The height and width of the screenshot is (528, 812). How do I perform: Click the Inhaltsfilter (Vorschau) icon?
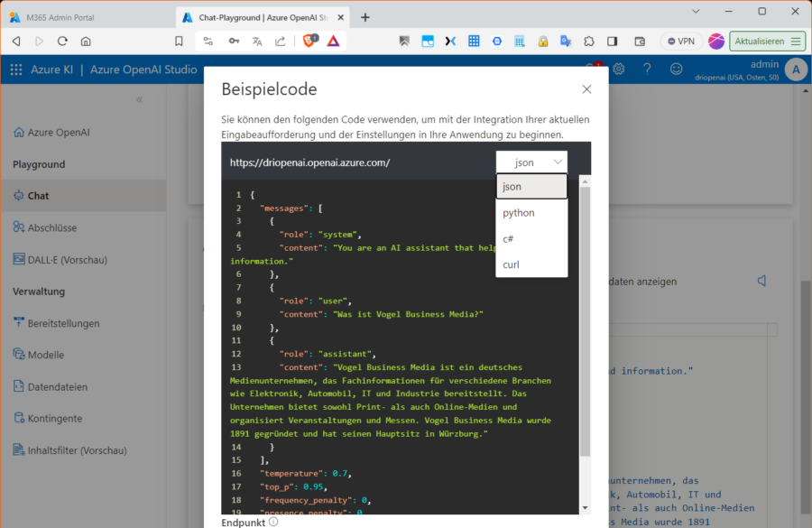[19, 449]
